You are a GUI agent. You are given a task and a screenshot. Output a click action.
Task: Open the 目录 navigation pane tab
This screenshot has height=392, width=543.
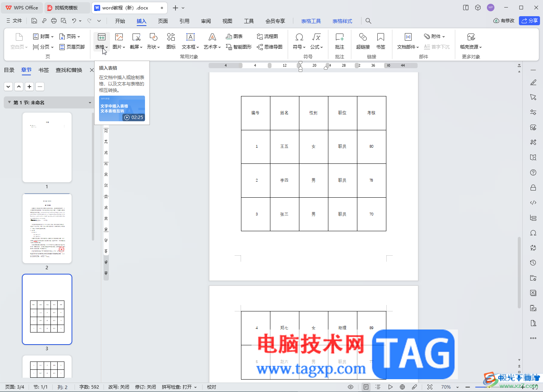[9, 70]
